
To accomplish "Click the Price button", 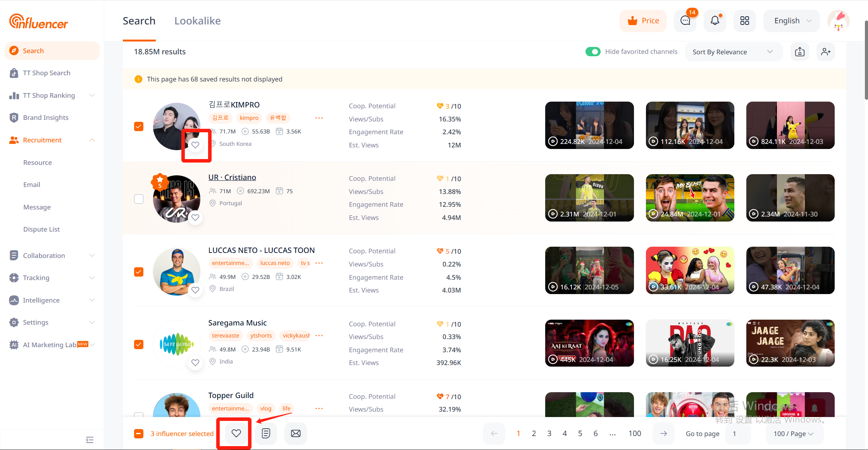I will pyautogui.click(x=643, y=21).
